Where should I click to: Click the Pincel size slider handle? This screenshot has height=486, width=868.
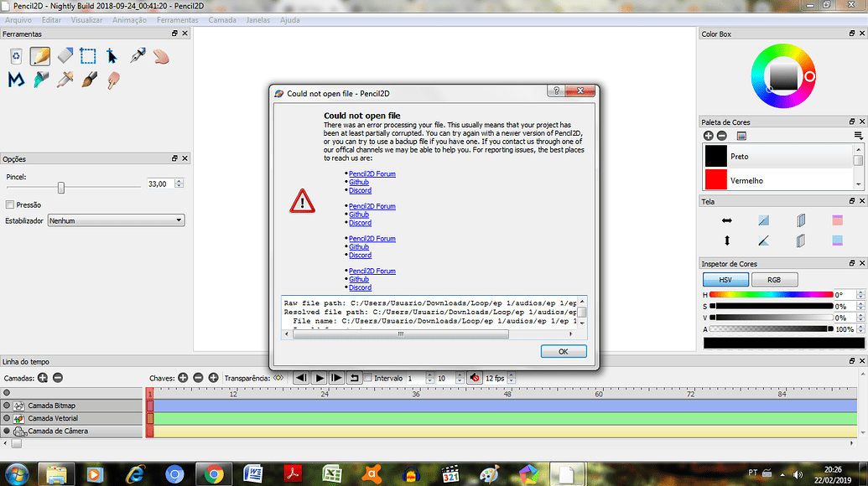coord(61,188)
